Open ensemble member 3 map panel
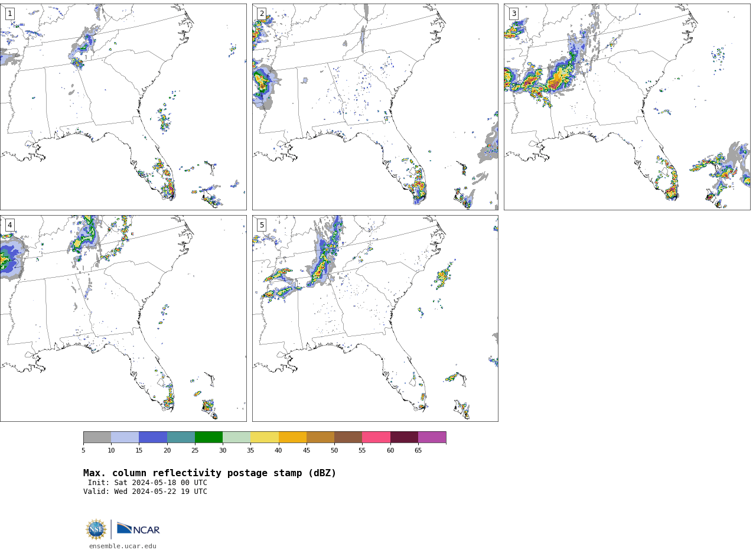Viewport: 756px width, 553px height. point(627,107)
